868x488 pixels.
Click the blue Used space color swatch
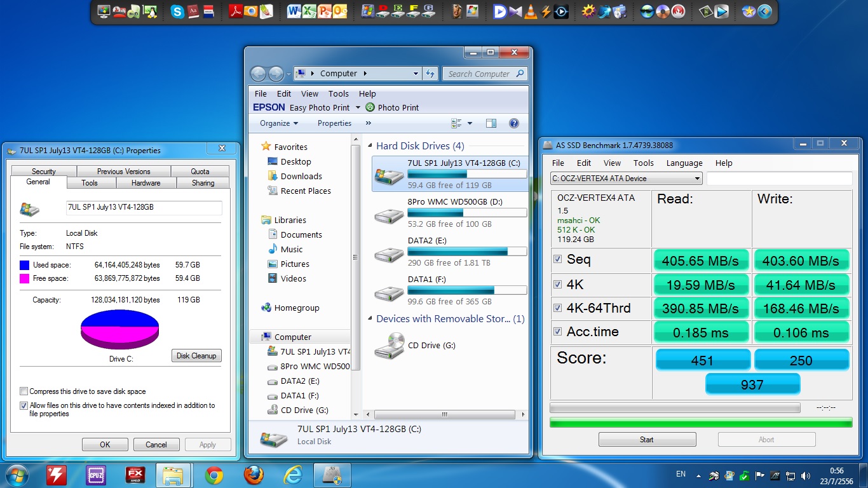(x=25, y=265)
